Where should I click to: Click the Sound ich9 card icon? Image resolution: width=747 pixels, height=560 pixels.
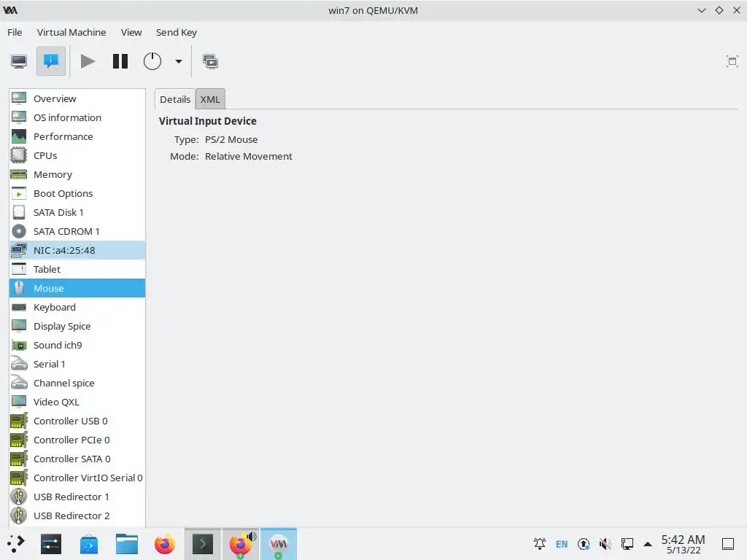coord(18,345)
